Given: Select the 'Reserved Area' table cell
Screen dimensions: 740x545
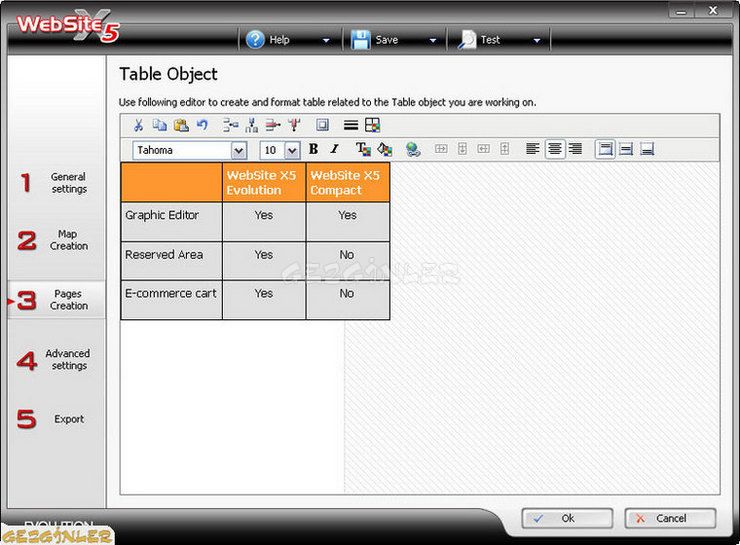Looking at the screenshot, I should [x=172, y=261].
